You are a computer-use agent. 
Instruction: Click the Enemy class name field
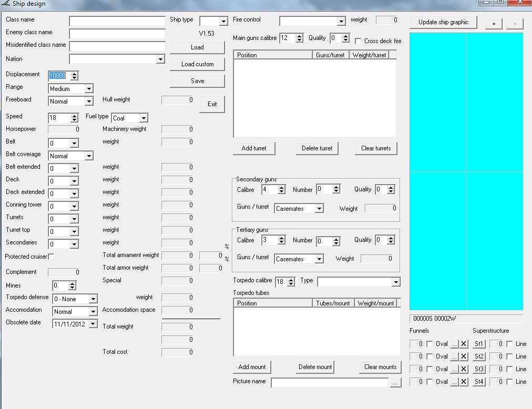117,34
